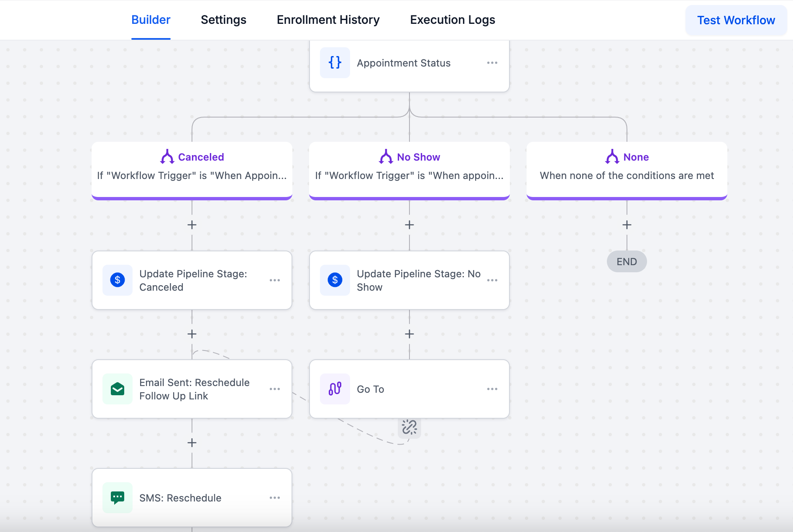Viewport: 793px width, 532px height.
Task: Select the Email Sent: Reschedule Follow Up Link label
Action: pos(194,389)
